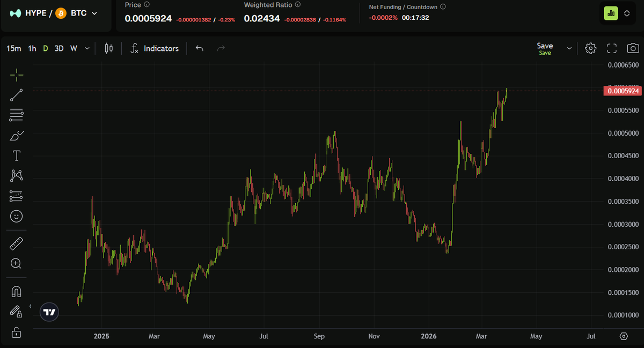The image size is (644, 348).
Task: Open candlestick chart type selector
Action: (x=109, y=48)
